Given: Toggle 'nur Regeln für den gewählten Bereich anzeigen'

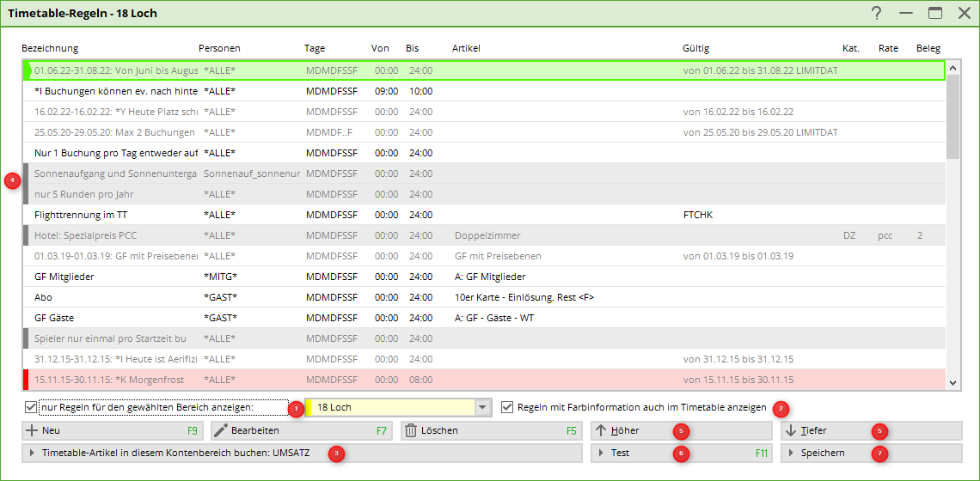Looking at the screenshot, I should (x=32, y=407).
